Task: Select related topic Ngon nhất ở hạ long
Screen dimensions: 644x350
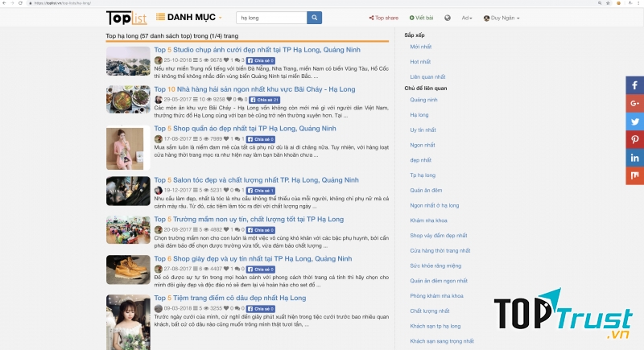Action: [435, 205]
